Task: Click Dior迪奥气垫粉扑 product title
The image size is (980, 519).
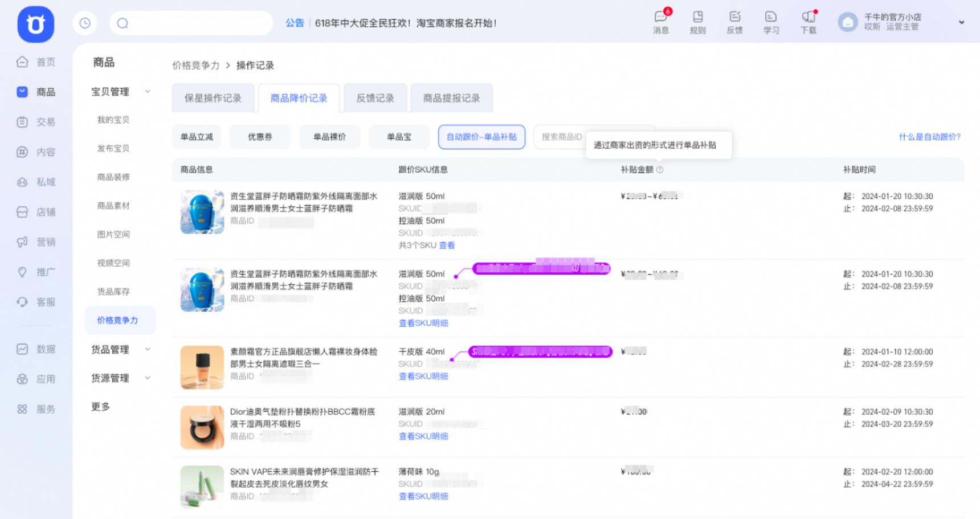Action: pyautogui.click(x=303, y=418)
